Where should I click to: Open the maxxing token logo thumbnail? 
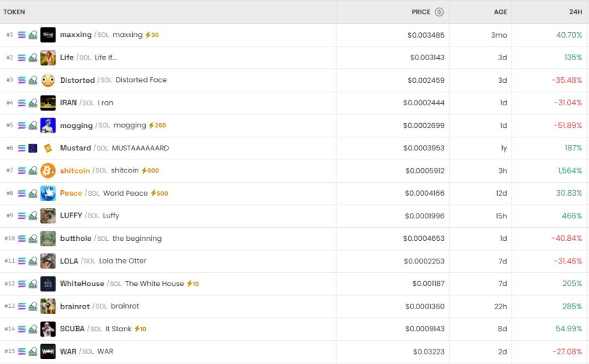click(48, 35)
